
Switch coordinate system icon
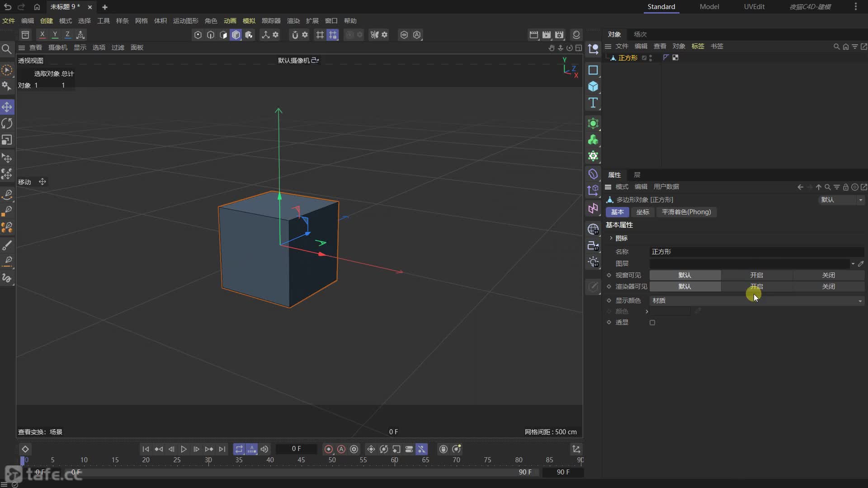80,34
